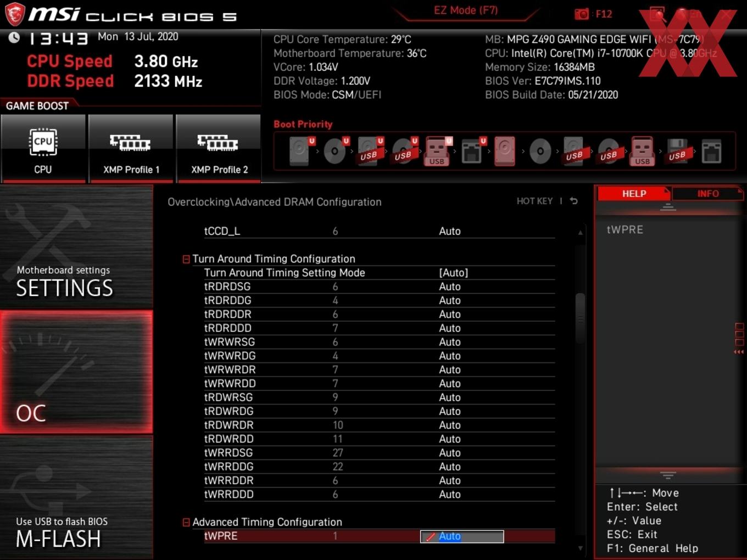Click the MSI dragon shield logo
The width and height of the screenshot is (747, 560).
coord(14,14)
